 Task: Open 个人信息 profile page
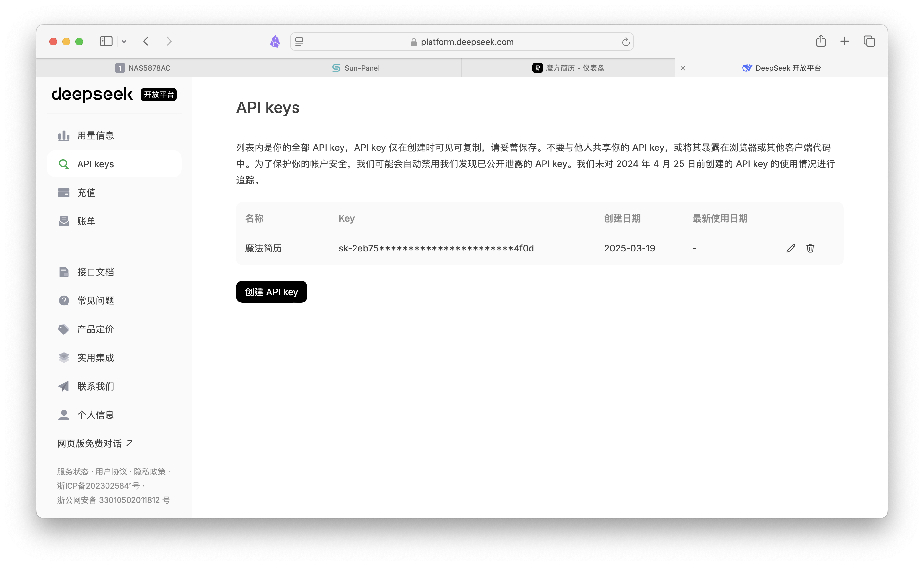tap(114, 415)
